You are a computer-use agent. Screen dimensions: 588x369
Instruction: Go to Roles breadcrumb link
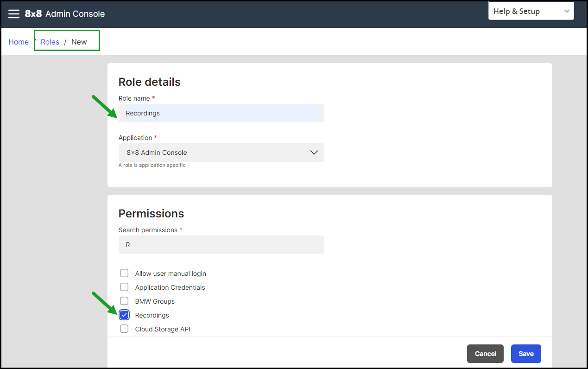(x=50, y=42)
